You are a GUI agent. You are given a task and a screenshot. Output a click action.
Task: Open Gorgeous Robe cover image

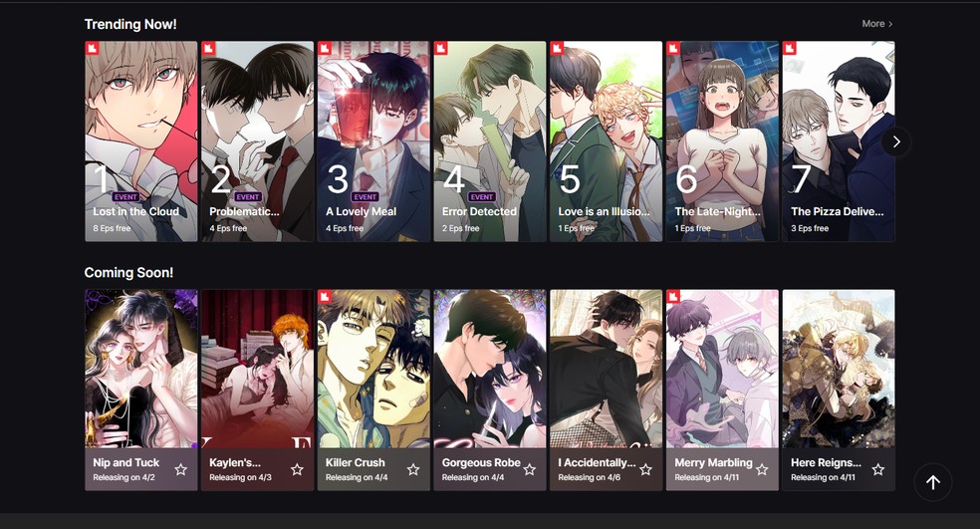(490, 369)
